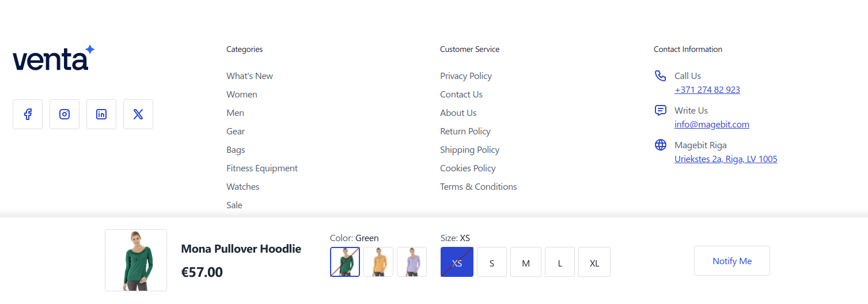This screenshot has height=304, width=868.
Task: Choose size L for the hoodie
Action: pos(560,262)
